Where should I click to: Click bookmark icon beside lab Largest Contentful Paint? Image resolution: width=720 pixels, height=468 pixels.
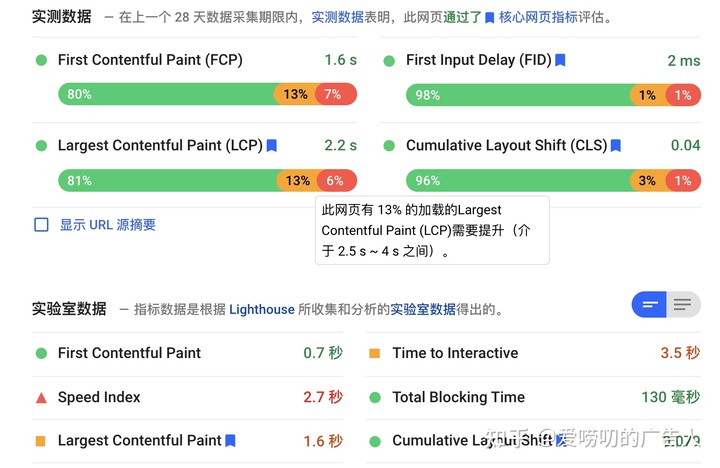pyautogui.click(x=231, y=440)
